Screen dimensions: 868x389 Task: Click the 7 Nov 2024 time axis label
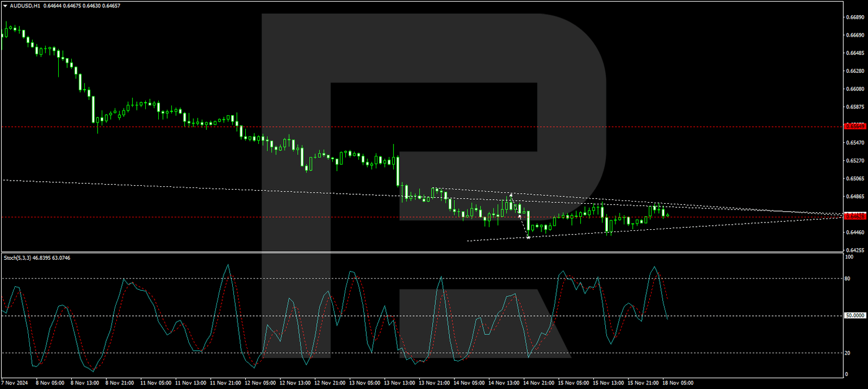(x=16, y=382)
